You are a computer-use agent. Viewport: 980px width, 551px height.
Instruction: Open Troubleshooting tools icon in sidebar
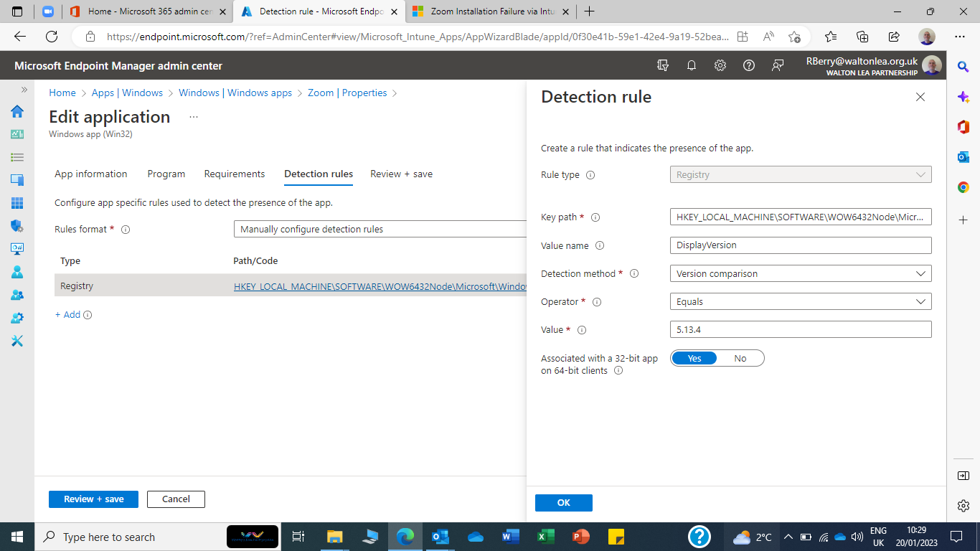(x=17, y=341)
